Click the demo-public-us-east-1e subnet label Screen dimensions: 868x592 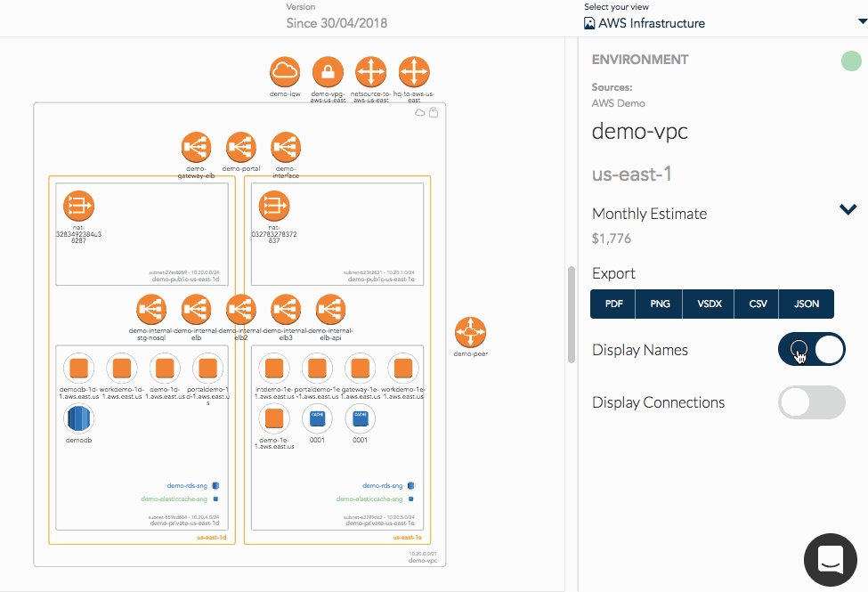(381, 280)
